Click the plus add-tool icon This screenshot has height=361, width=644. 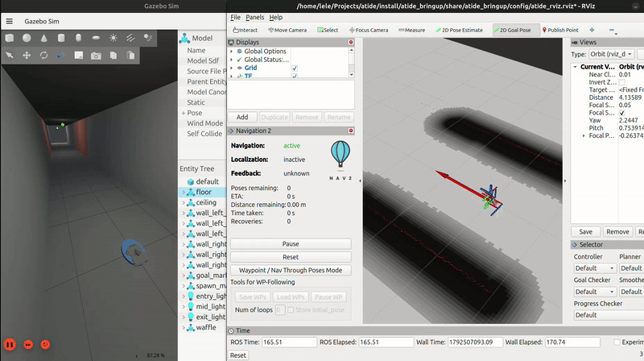coord(592,30)
